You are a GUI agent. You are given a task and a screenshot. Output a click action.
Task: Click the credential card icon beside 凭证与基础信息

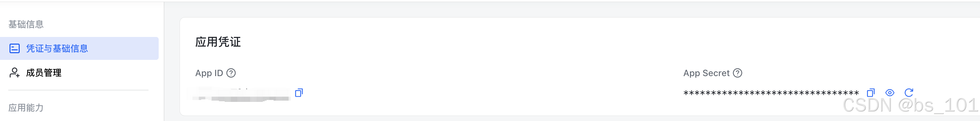[x=15, y=48]
